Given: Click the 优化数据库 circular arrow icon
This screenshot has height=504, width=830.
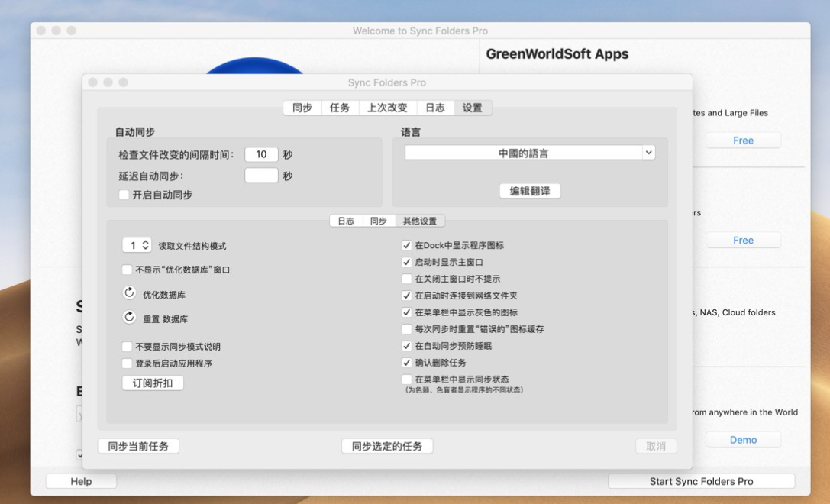Looking at the screenshot, I should pos(129,293).
